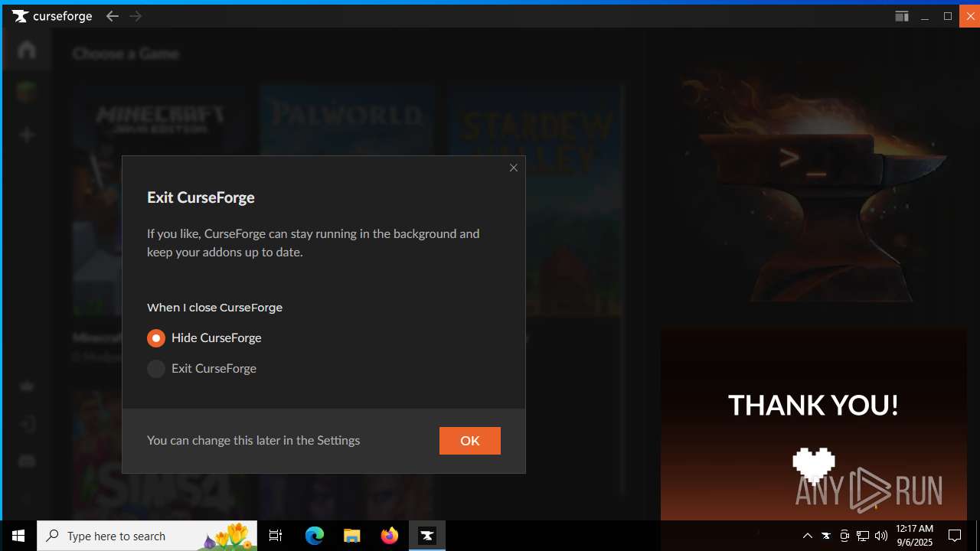Toggle the sidebar panel layout icon
980x551 pixels.
click(x=902, y=16)
